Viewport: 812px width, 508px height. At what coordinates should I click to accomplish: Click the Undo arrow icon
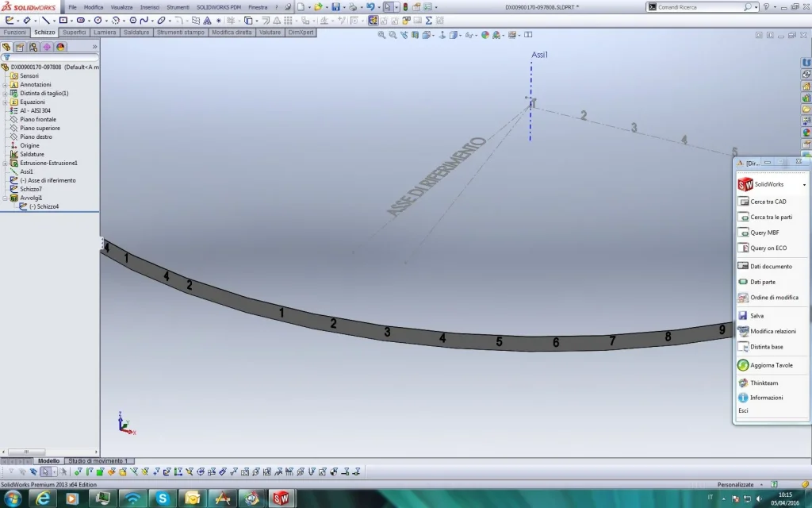click(370, 6)
